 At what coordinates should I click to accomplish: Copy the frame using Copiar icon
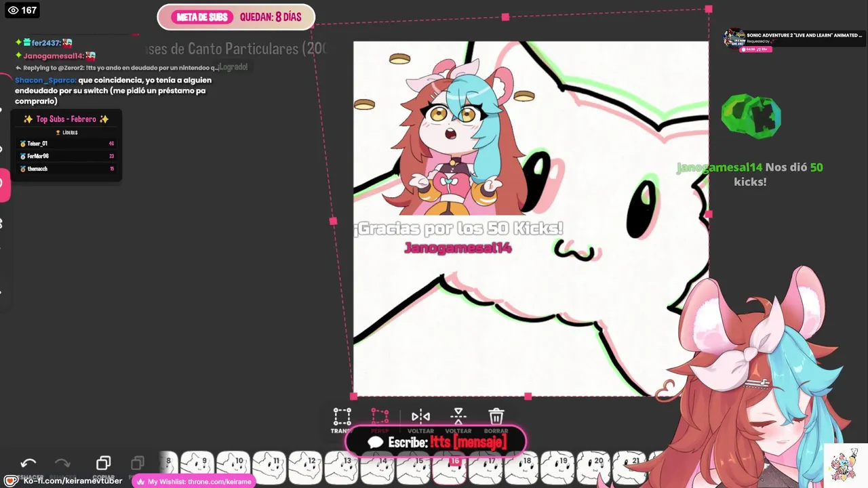click(x=103, y=463)
